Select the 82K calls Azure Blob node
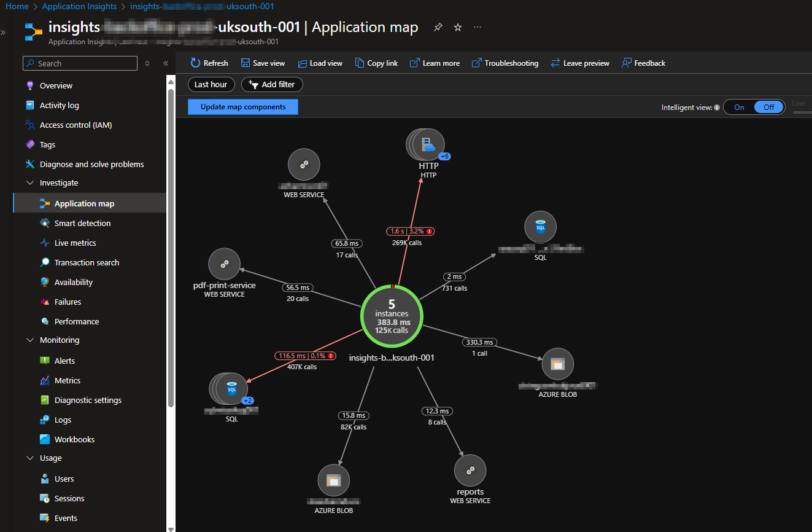812x532 pixels. tap(333, 480)
